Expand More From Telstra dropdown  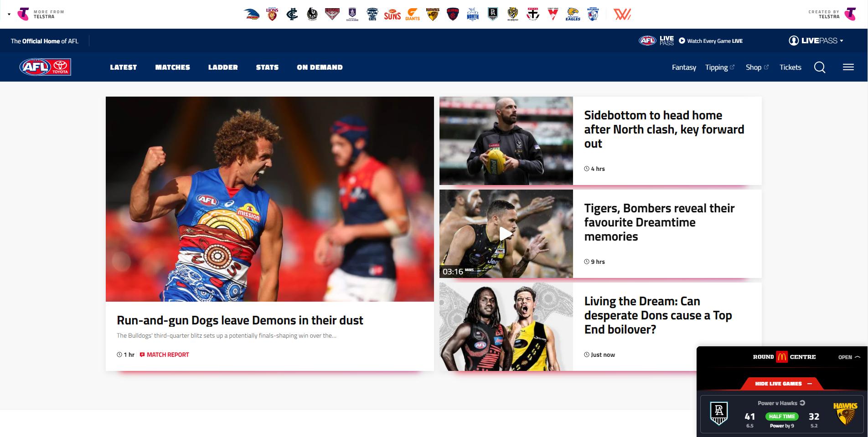(x=36, y=14)
